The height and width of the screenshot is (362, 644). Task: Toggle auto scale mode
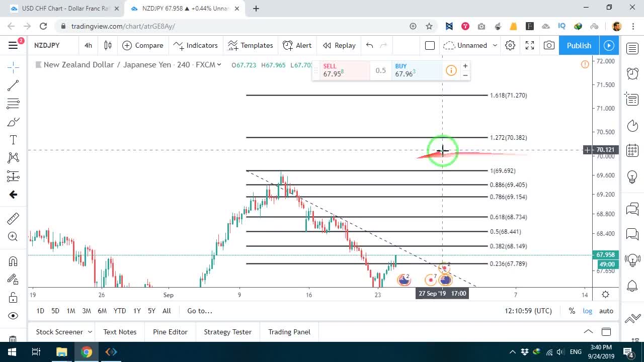606,311
